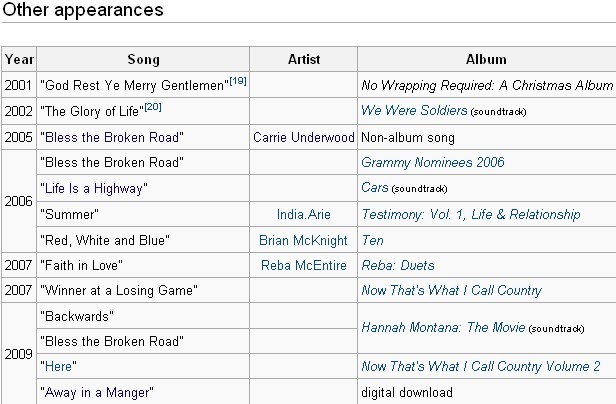
Task: Click the Album column header
Action: (486, 59)
